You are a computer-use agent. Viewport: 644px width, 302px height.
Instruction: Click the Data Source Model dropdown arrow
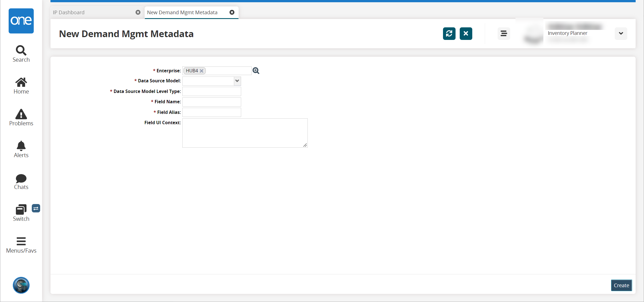click(238, 81)
